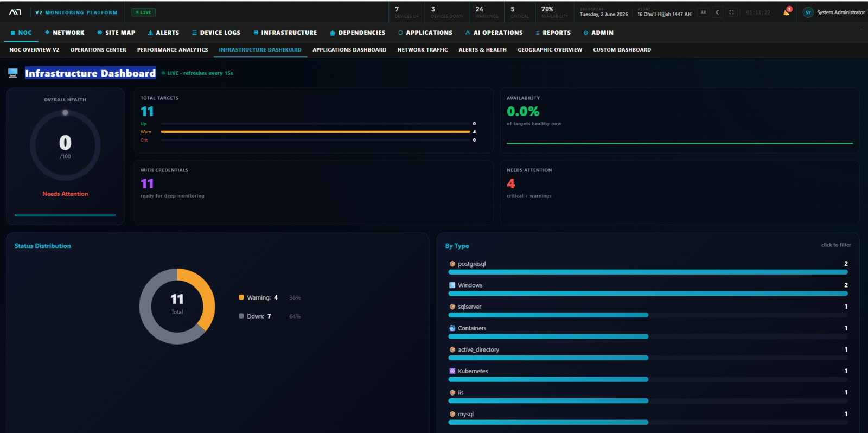The image size is (868, 433).
Task: Click the Needs Attention health label
Action: 65,194
